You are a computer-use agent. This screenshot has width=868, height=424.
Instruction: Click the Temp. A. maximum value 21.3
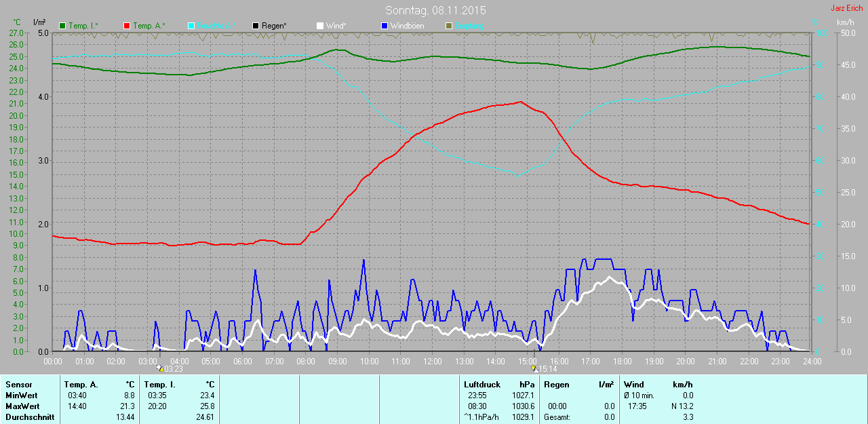[x=127, y=406]
